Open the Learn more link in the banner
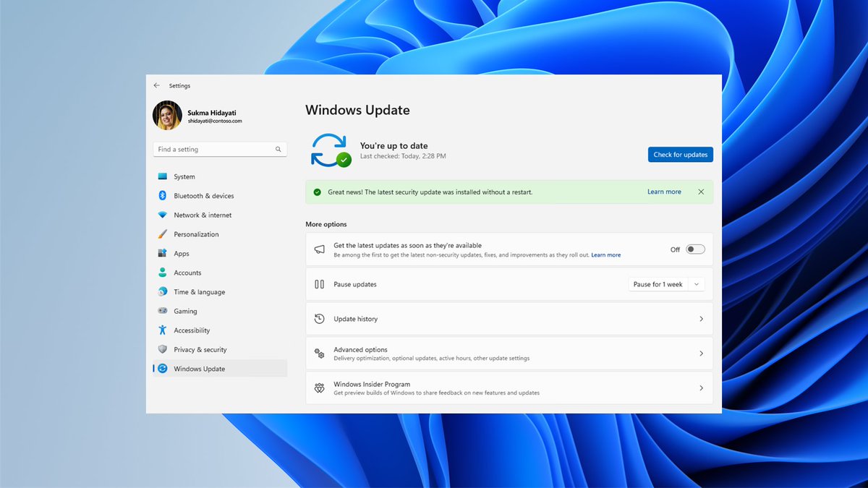Image resolution: width=868 pixels, height=488 pixels. pyautogui.click(x=664, y=191)
